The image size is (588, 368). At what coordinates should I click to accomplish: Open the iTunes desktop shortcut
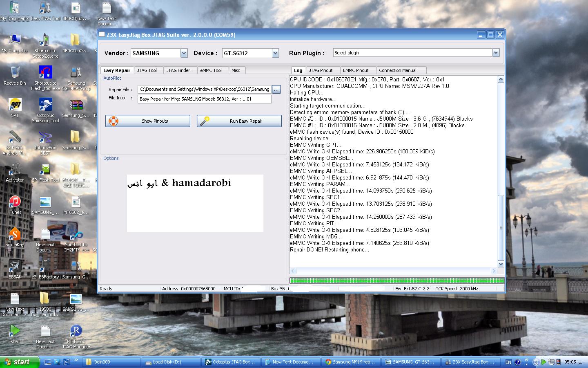(x=15, y=205)
